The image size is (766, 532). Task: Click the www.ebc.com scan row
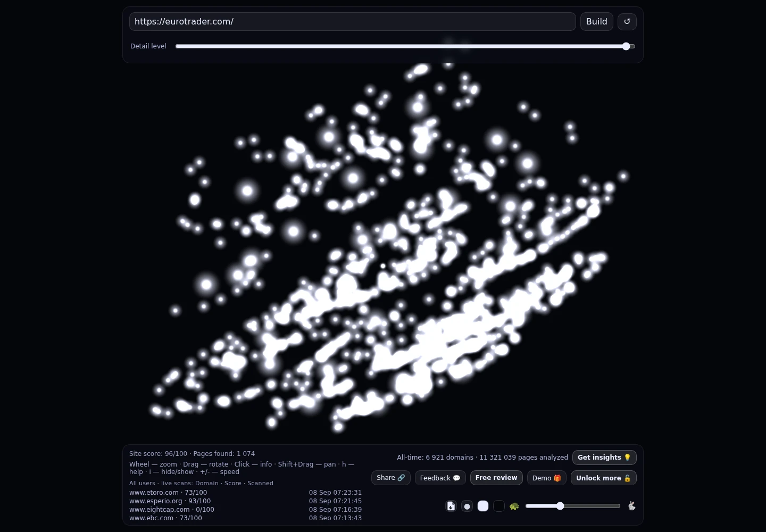pos(245,518)
